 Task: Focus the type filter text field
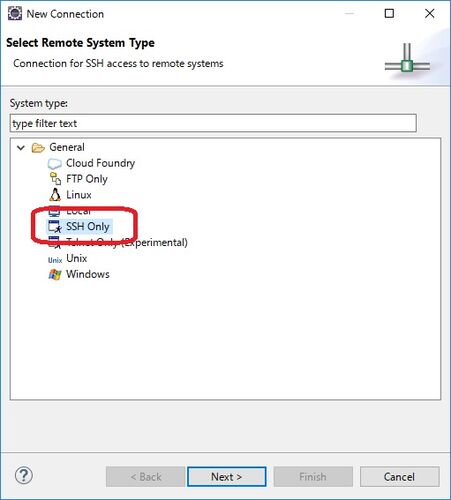coord(213,123)
